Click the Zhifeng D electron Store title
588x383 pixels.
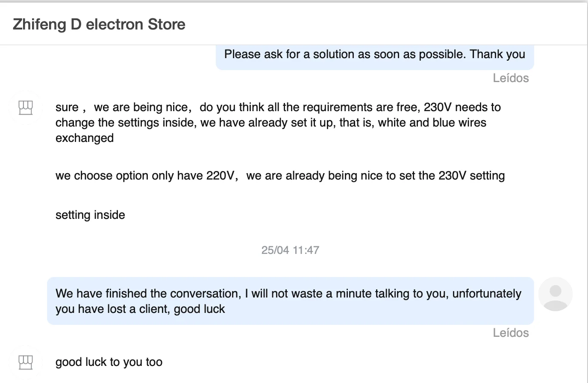click(99, 24)
